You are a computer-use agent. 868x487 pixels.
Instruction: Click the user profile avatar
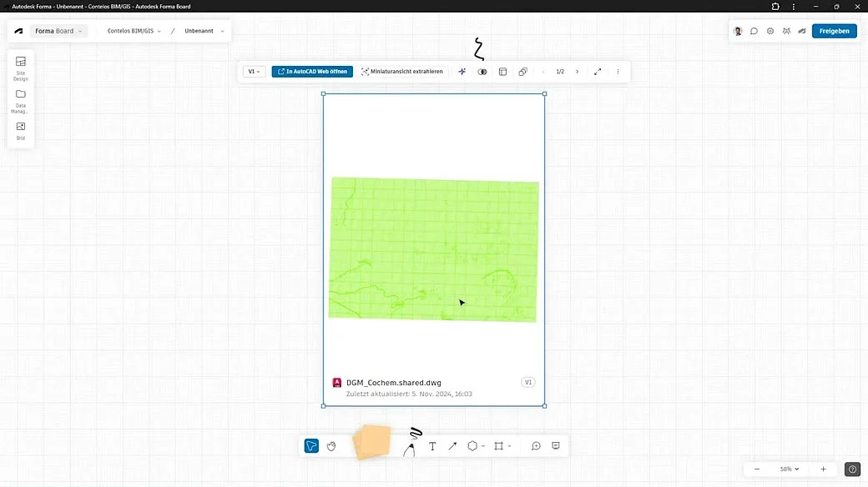(x=737, y=31)
